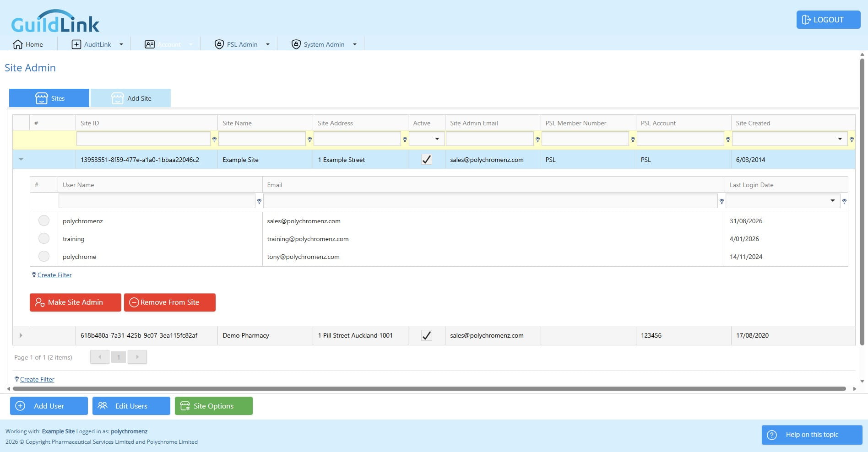Switch to the Sites tab
The image size is (868, 452).
pyautogui.click(x=49, y=98)
